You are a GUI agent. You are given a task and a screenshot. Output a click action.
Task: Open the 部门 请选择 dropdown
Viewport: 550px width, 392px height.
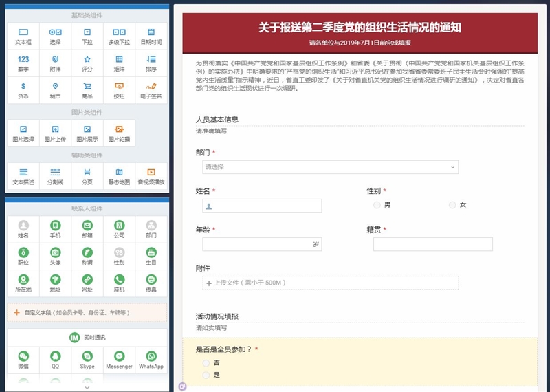click(330, 167)
